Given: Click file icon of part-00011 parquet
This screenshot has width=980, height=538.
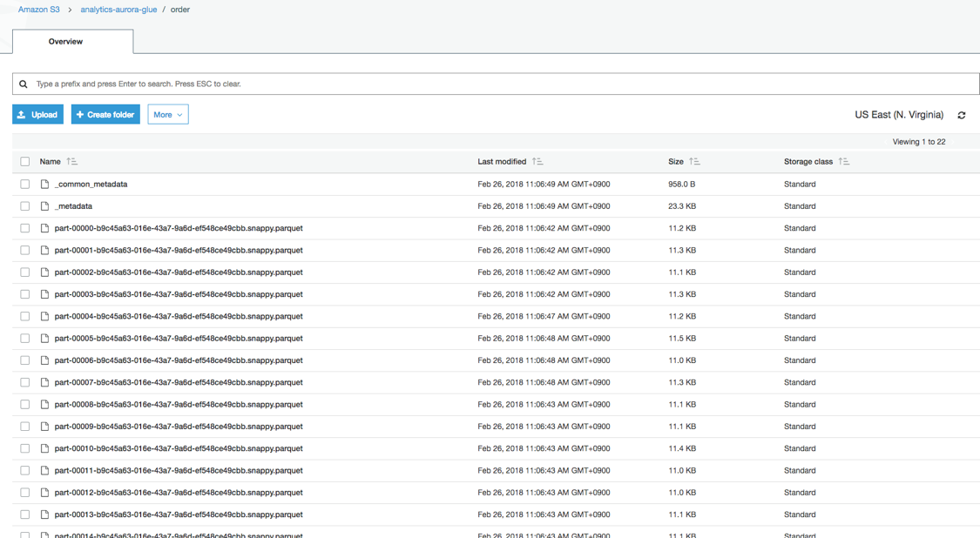Looking at the screenshot, I should [x=44, y=470].
